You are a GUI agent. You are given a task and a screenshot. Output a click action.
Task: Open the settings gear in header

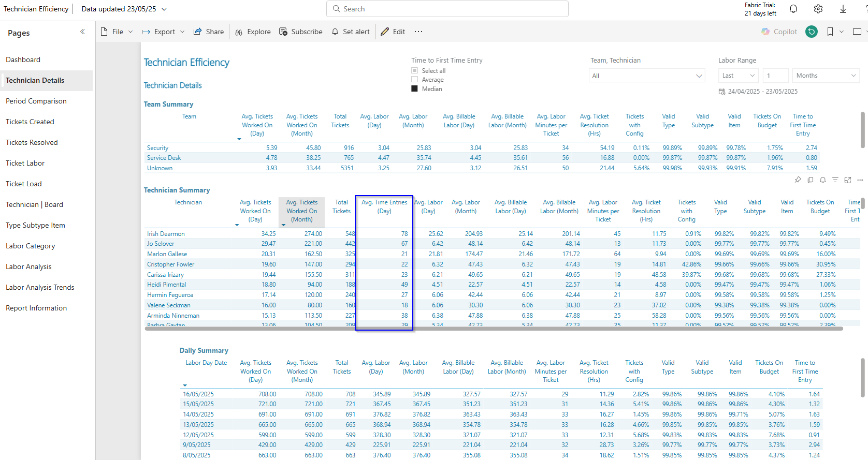coord(818,9)
